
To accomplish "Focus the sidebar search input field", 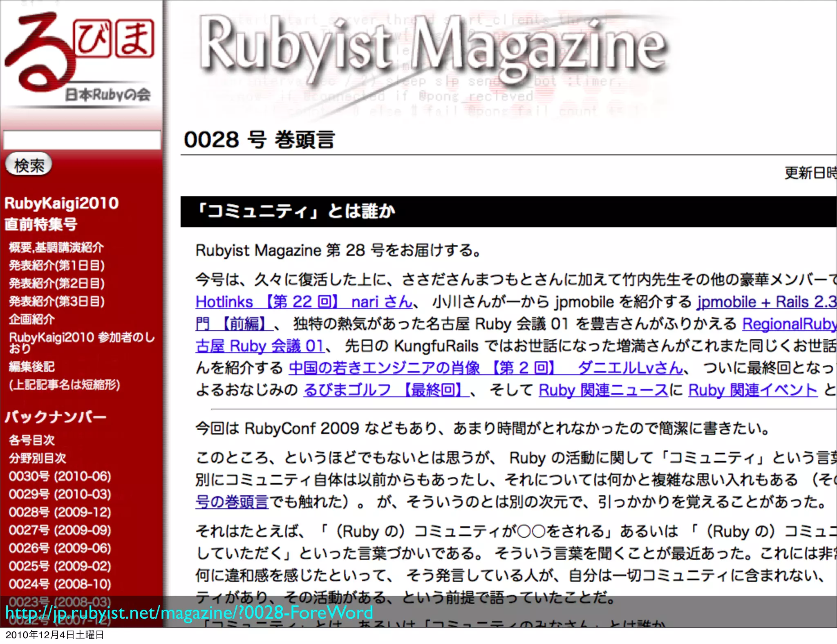I will tap(82, 140).
